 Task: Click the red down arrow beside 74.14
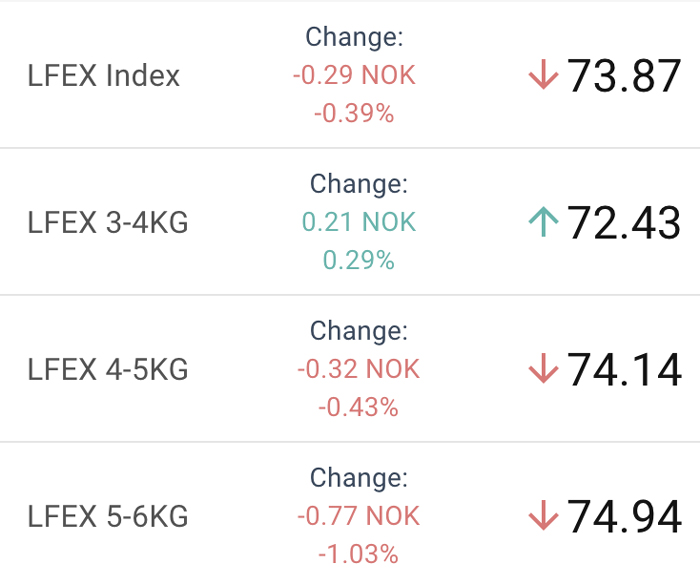(543, 368)
